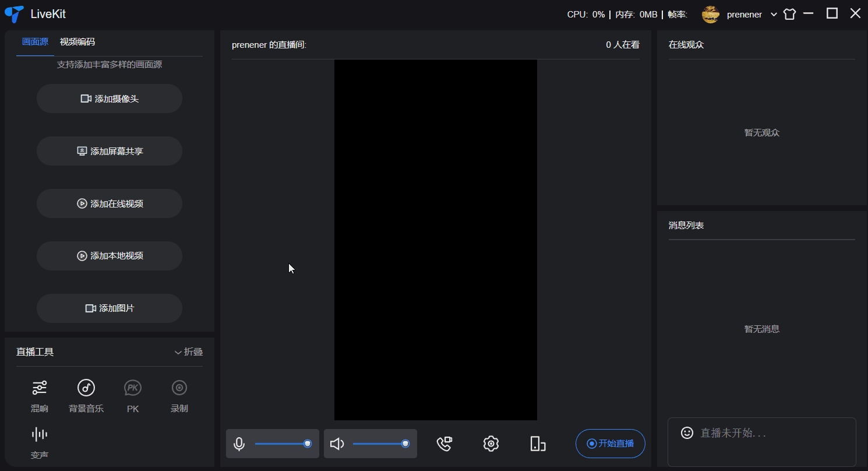Mute the microphone

pos(239,444)
